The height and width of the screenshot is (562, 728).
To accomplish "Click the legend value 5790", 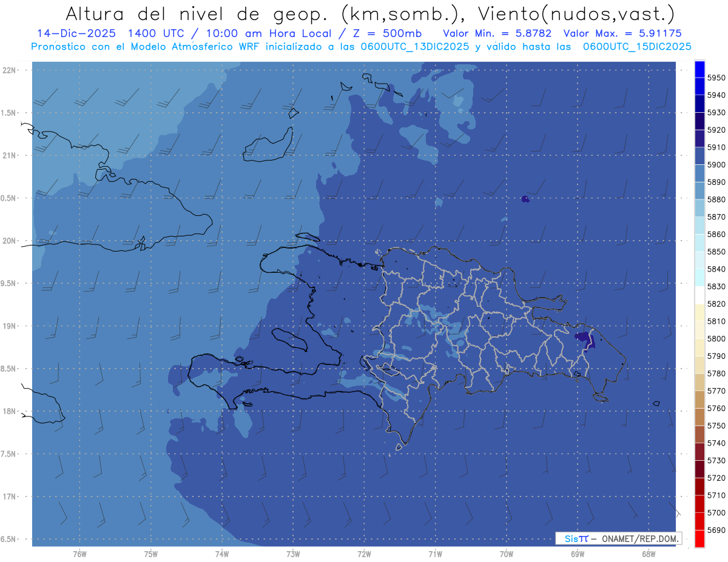I will (716, 356).
